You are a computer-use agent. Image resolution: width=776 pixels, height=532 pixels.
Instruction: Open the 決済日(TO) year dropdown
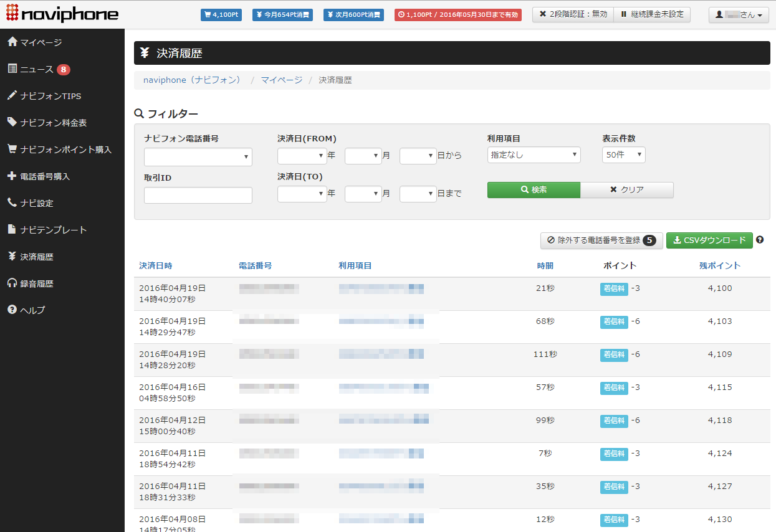302,194
